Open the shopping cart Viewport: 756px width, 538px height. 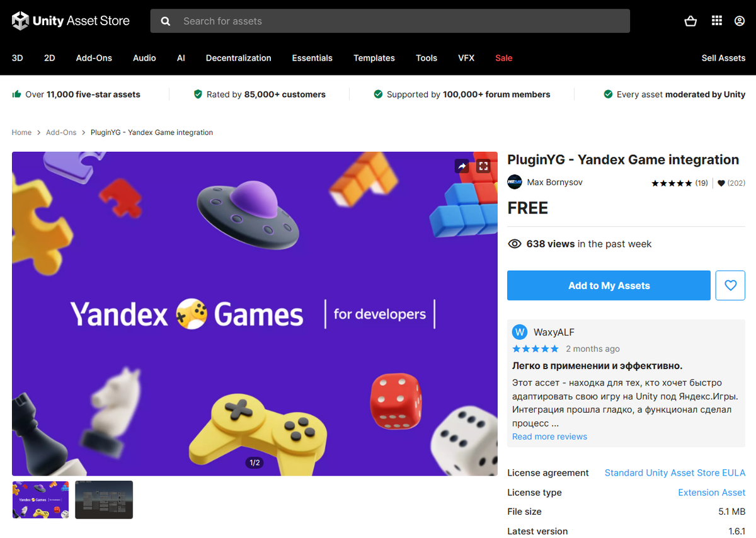tap(690, 21)
